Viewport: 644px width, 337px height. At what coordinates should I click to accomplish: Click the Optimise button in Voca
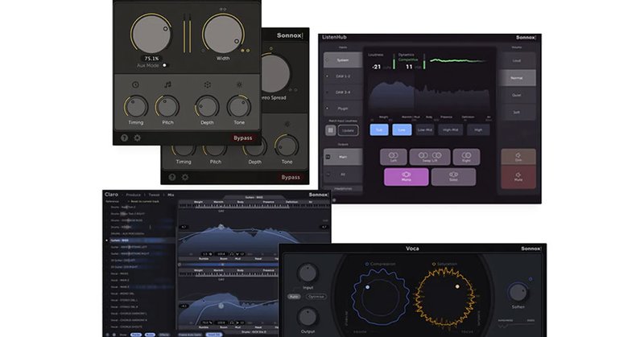[316, 296]
